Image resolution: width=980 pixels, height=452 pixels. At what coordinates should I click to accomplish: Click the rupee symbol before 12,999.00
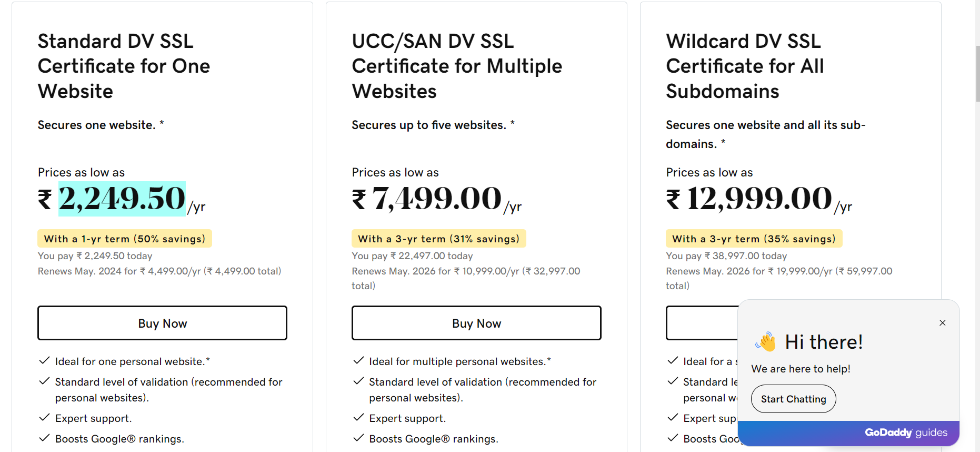tap(673, 200)
